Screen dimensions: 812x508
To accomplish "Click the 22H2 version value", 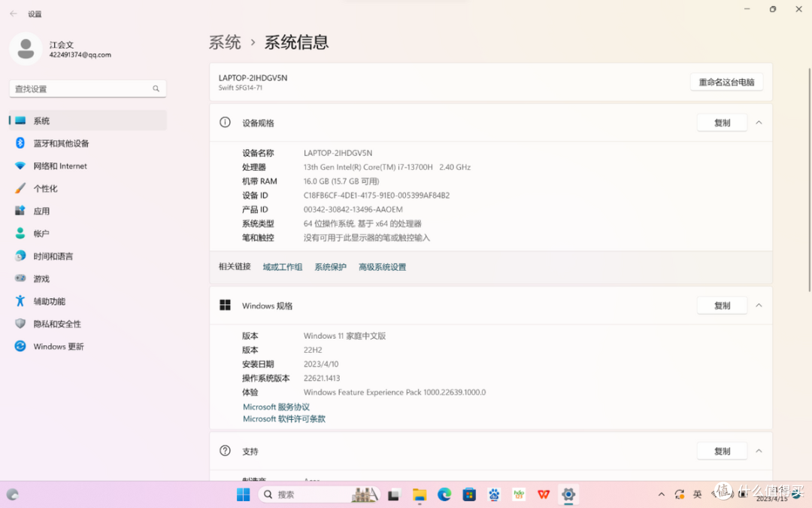I will point(313,350).
